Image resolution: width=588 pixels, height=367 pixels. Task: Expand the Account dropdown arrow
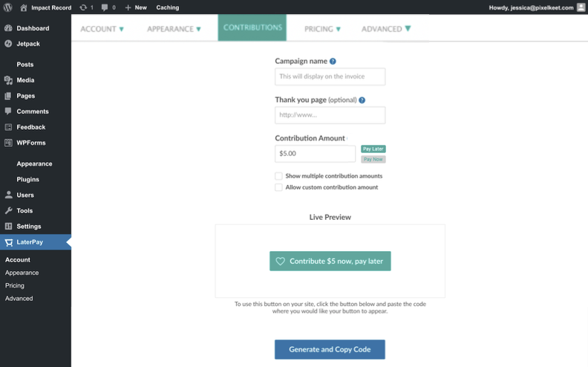coord(121,29)
